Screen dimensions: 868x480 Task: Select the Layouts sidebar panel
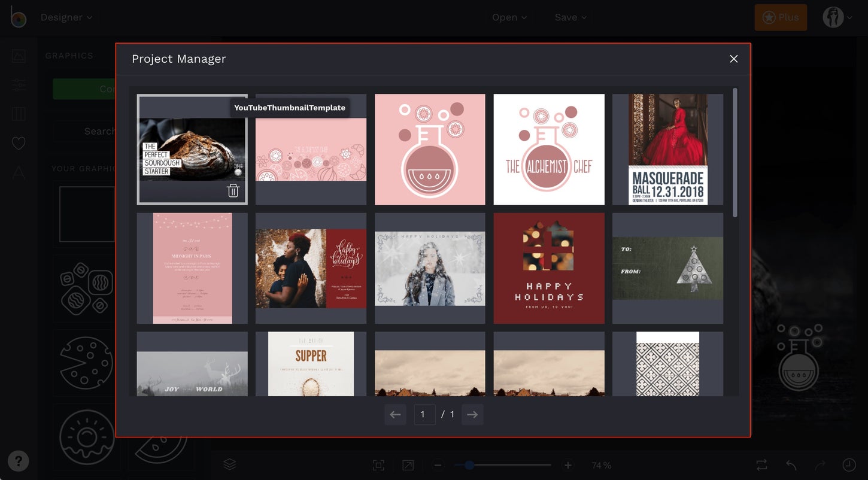[18, 114]
